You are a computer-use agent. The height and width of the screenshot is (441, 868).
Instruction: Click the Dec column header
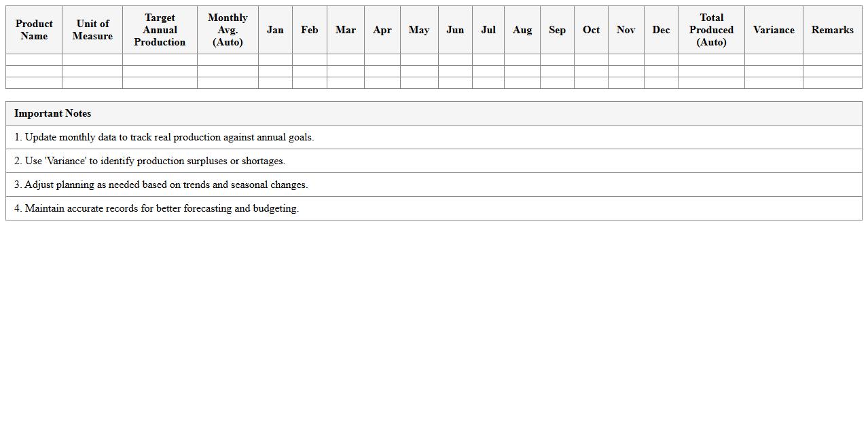tap(661, 30)
